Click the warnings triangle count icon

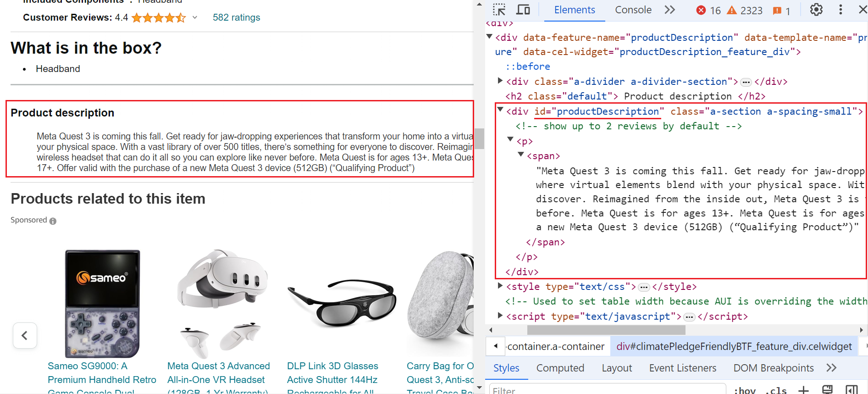coord(732,10)
